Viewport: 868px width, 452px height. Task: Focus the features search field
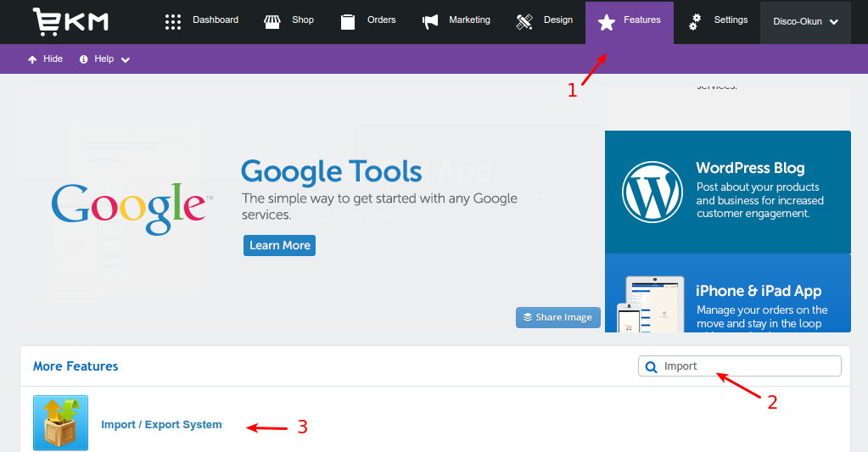[x=740, y=366]
